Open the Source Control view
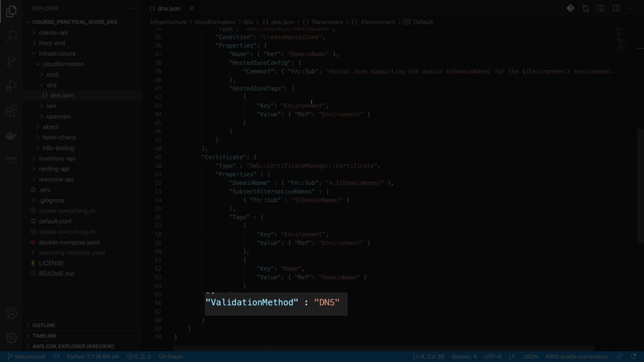The width and height of the screenshot is (644, 362). 11,61
